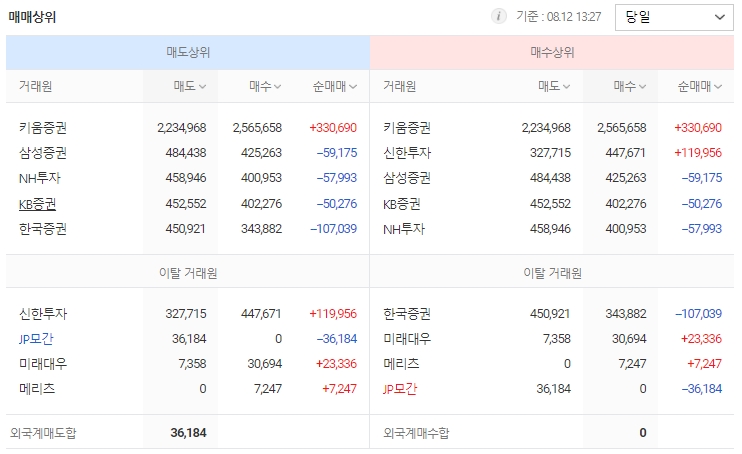
Task: Sort by 매도 in 매수상위 table
Action: 554,86
